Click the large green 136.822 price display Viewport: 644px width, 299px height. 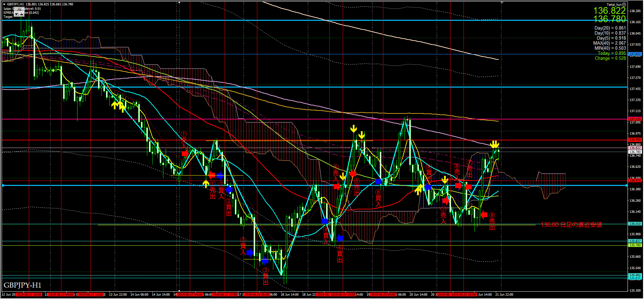(x=610, y=11)
